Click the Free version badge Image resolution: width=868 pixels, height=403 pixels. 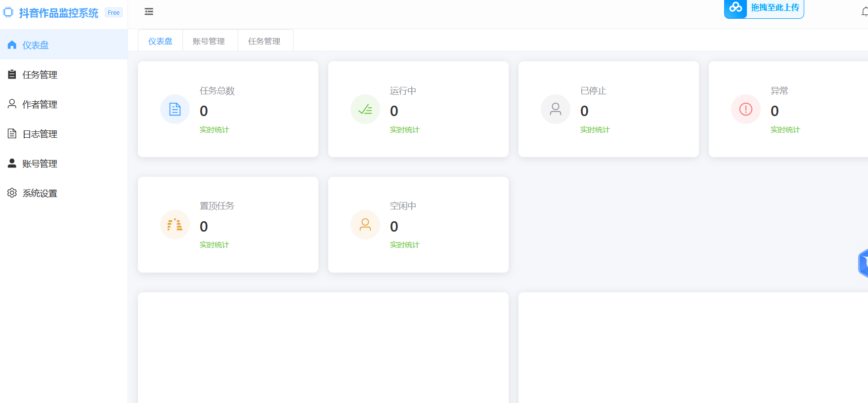pos(114,13)
